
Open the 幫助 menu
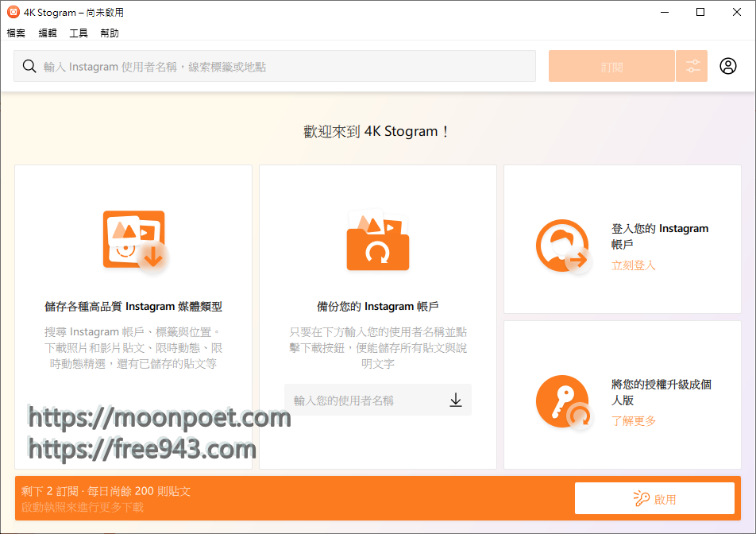coord(110,33)
